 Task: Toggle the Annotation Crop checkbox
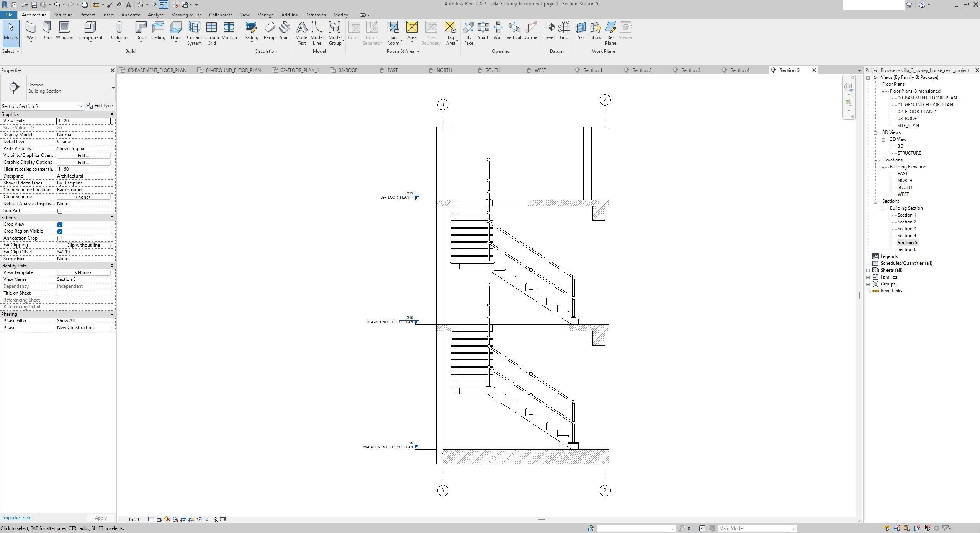60,238
